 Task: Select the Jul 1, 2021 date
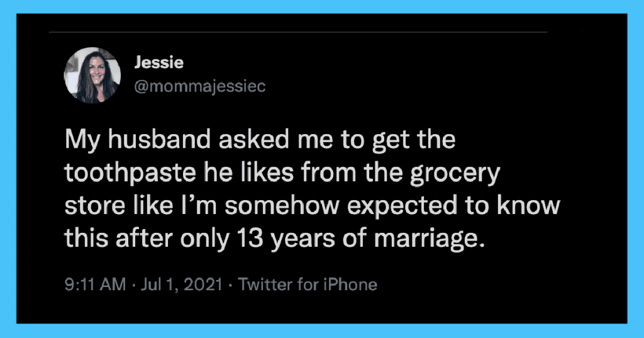click(182, 284)
